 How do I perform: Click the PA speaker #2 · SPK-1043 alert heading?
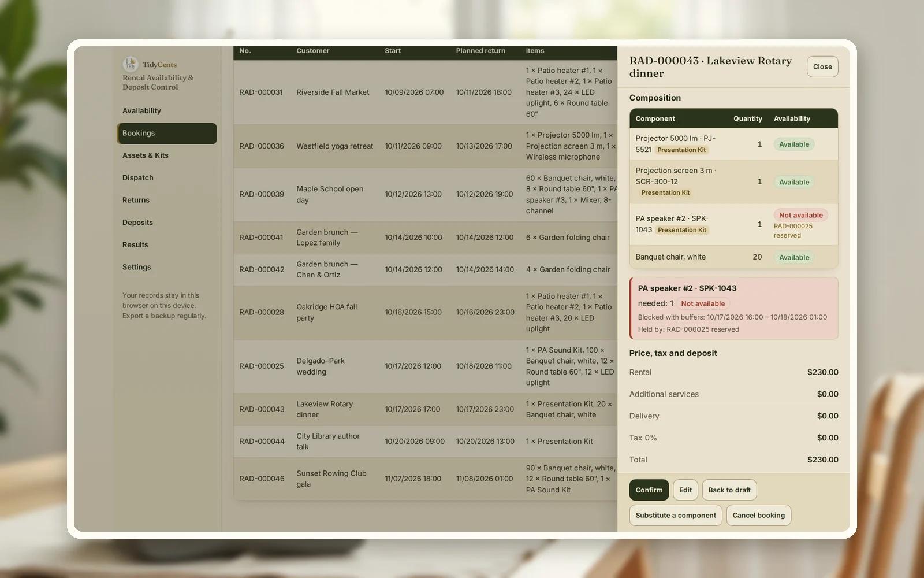(x=687, y=288)
